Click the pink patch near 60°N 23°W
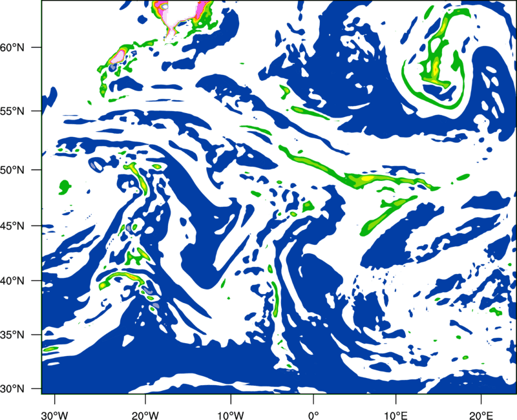Image resolution: width=517 pixels, height=420 pixels. pyautogui.click(x=118, y=56)
